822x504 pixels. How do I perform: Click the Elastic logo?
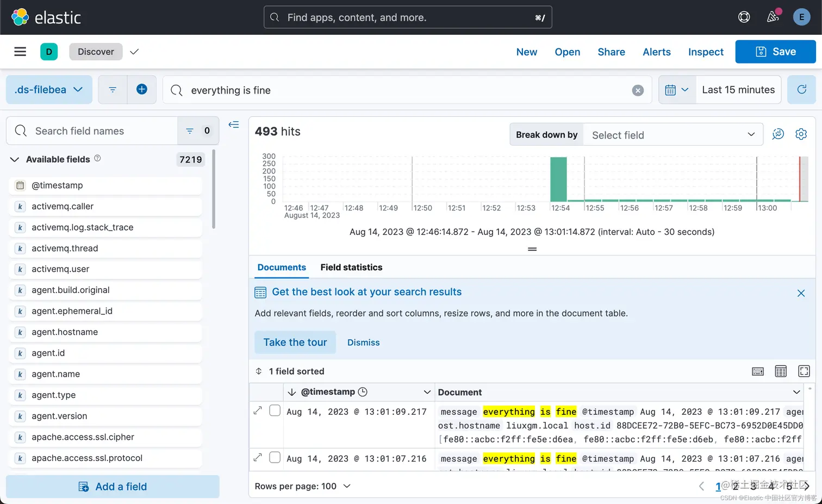click(46, 17)
